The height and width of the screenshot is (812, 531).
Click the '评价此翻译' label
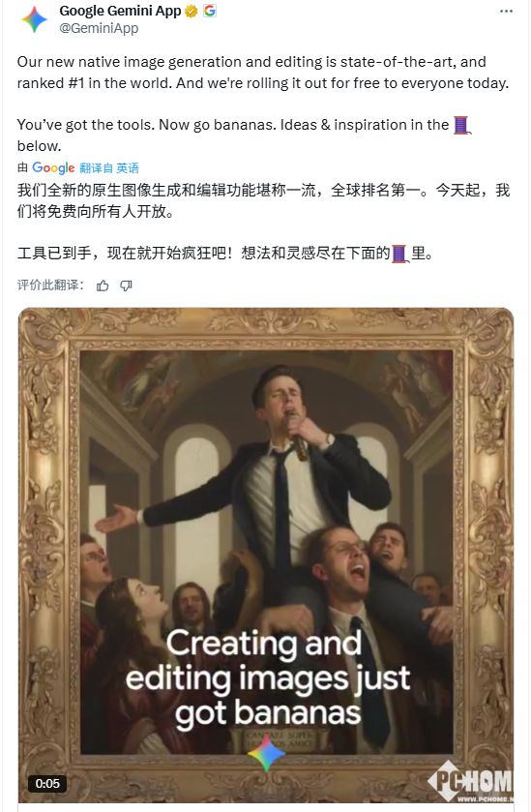50,286
